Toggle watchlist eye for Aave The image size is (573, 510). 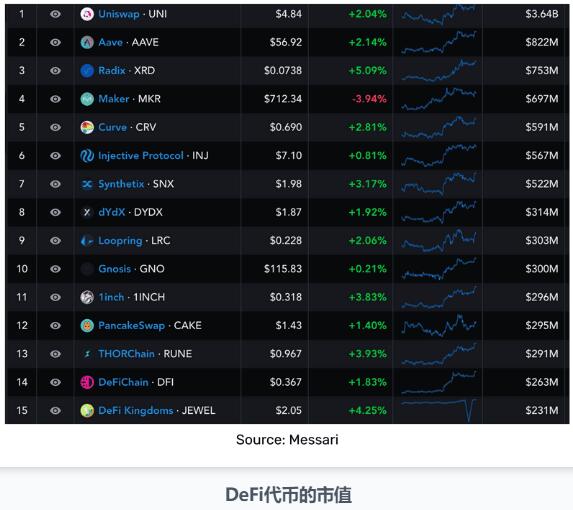[55, 42]
